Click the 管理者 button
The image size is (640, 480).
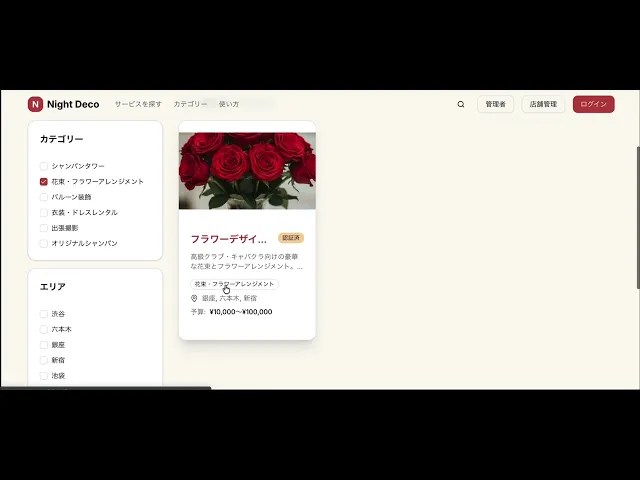(496, 104)
